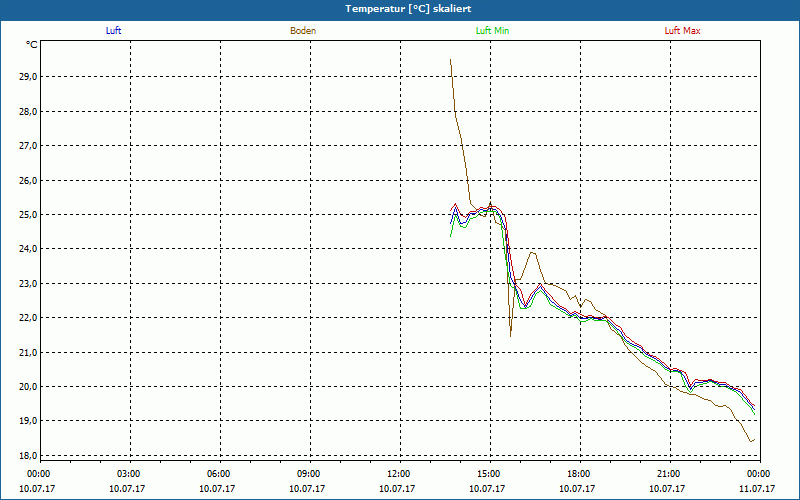
Task: Click the 12:00 time axis label
Action: click(x=397, y=474)
